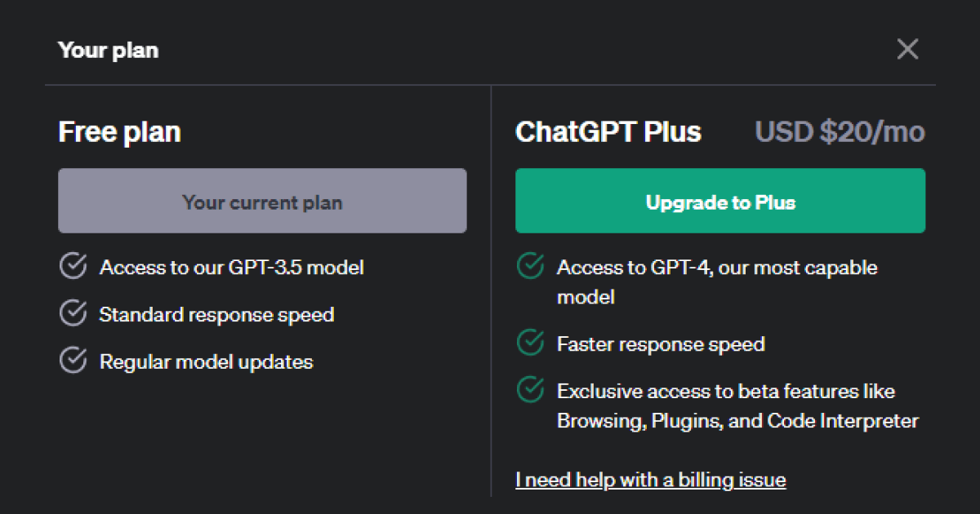Click the Access to GPT-4 feature text
980x514 pixels.
(x=716, y=268)
